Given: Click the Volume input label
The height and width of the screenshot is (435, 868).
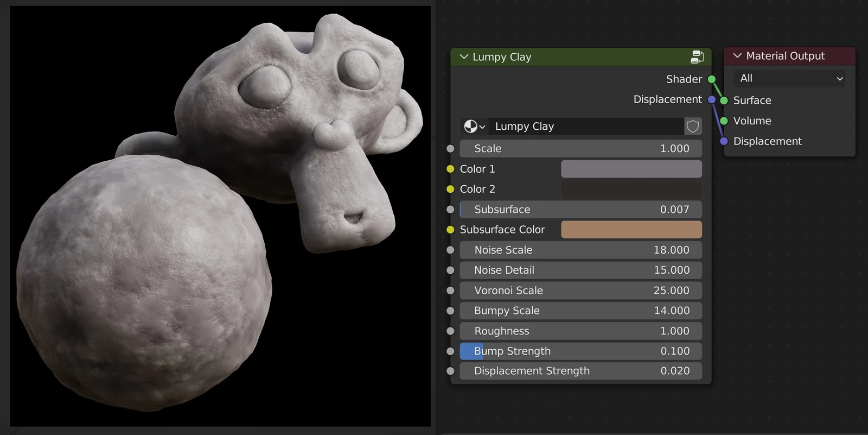Looking at the screenshot, I should pyautogui.click(x=752, y=121).
